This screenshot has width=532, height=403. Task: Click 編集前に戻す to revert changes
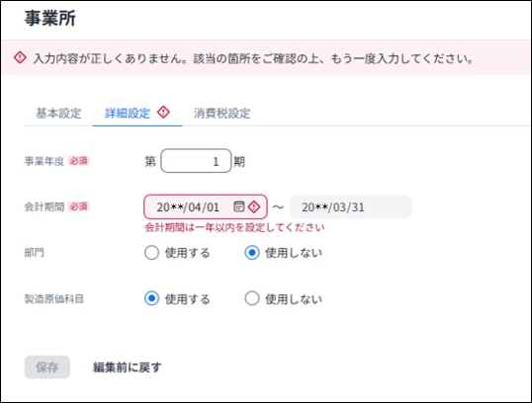pos(128,367)
